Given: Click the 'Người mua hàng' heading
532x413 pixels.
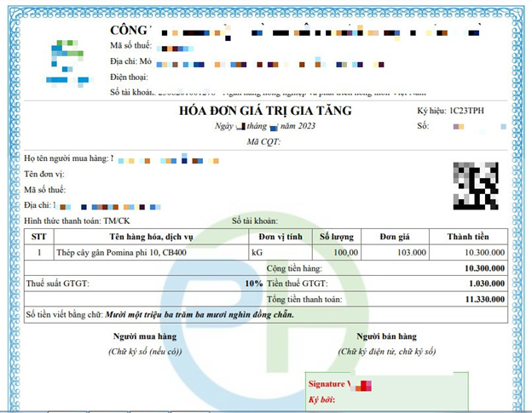Looking at the screenshot, I should click(x=145, y=336).
